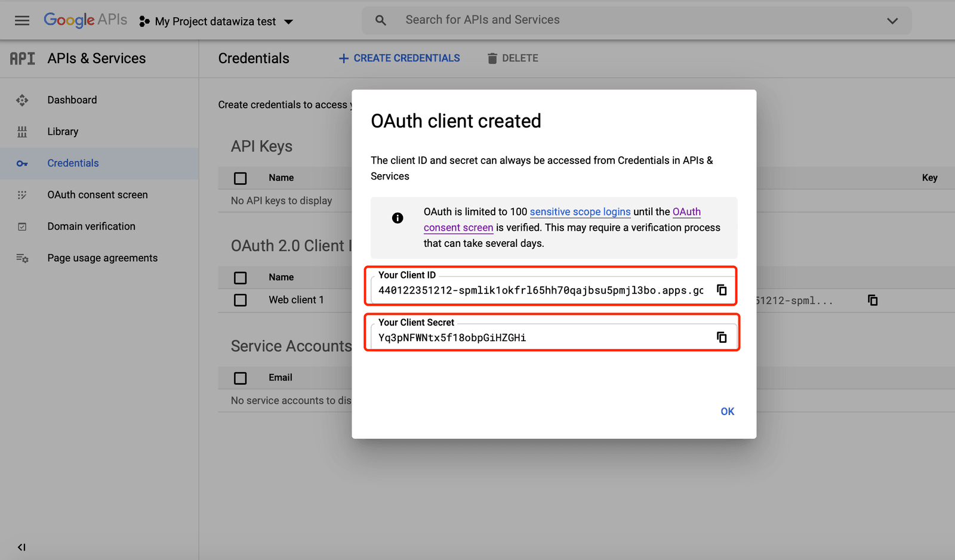Open OAuth consent screen in sidebar

[99, 195]
